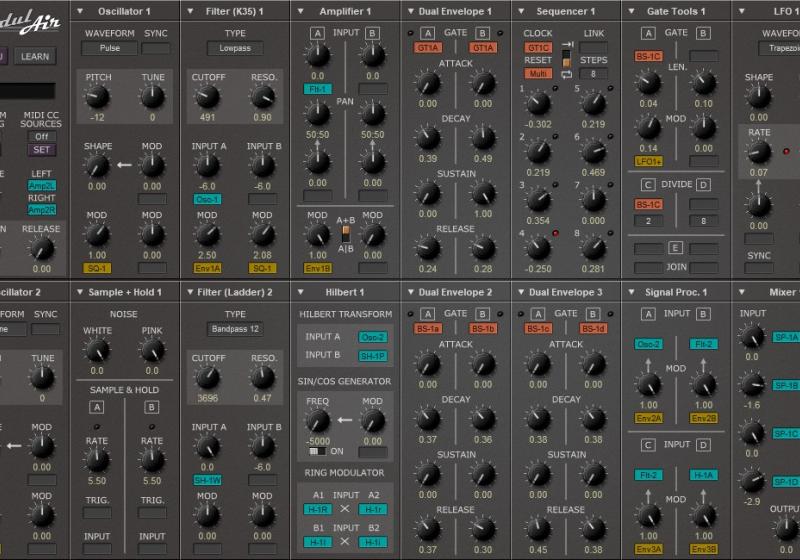
Task: Open the Hilbert 1 module header menu
Action: point(301,291)
